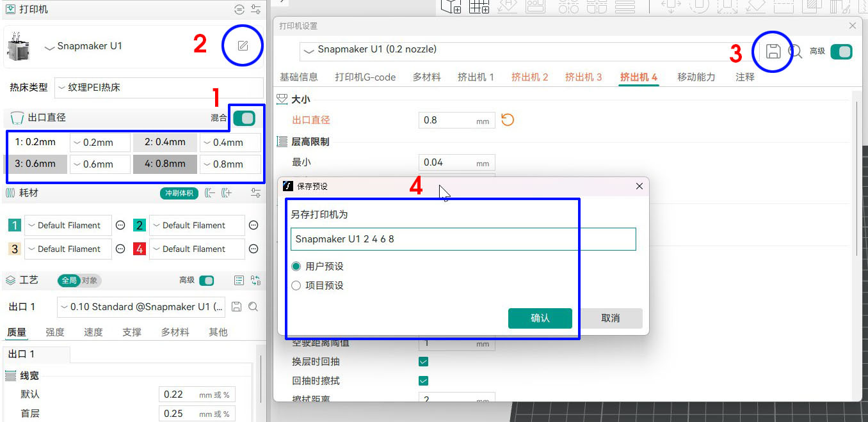Reset nozzle diameter with orange arrow
This screenshot has width=868, height=422.
[508, 120]
